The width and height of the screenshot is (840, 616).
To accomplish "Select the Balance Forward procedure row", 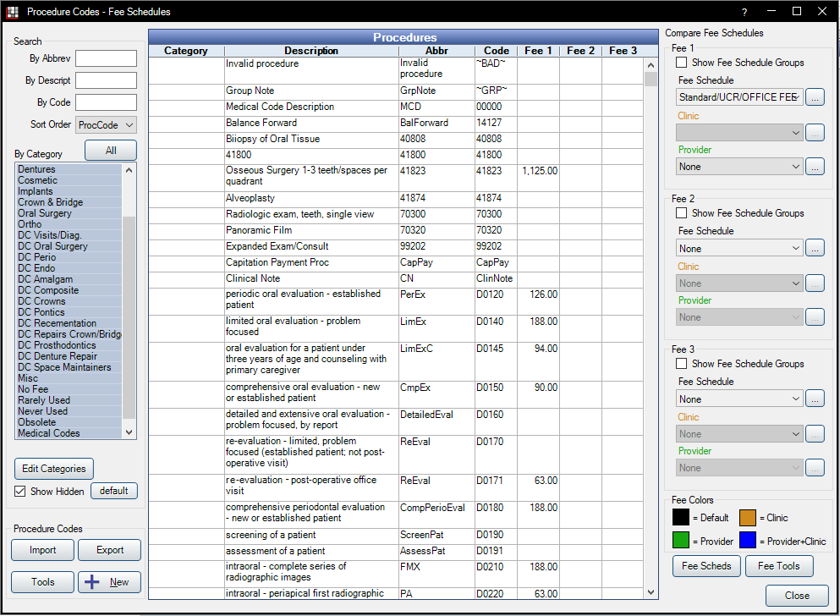I will pyautogui.click(x=396, y=123).
